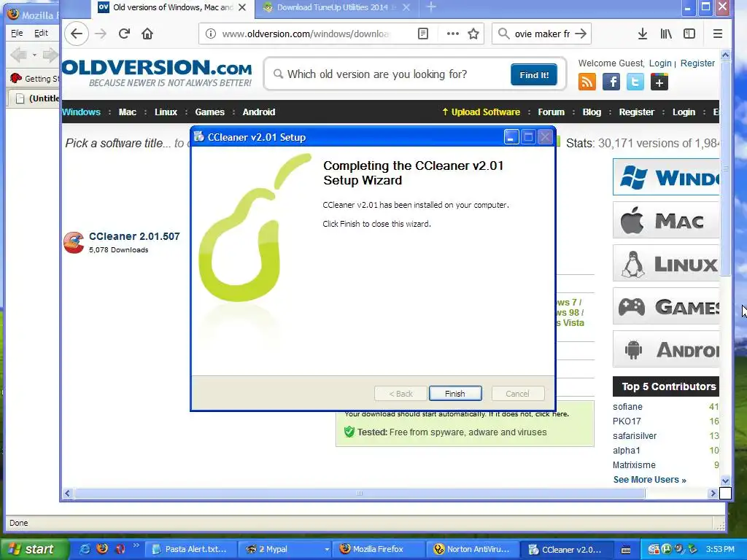Viewport: 747px width, 560px height.
Task: Click the page scroll-up arrow
Action: (725, 55)
